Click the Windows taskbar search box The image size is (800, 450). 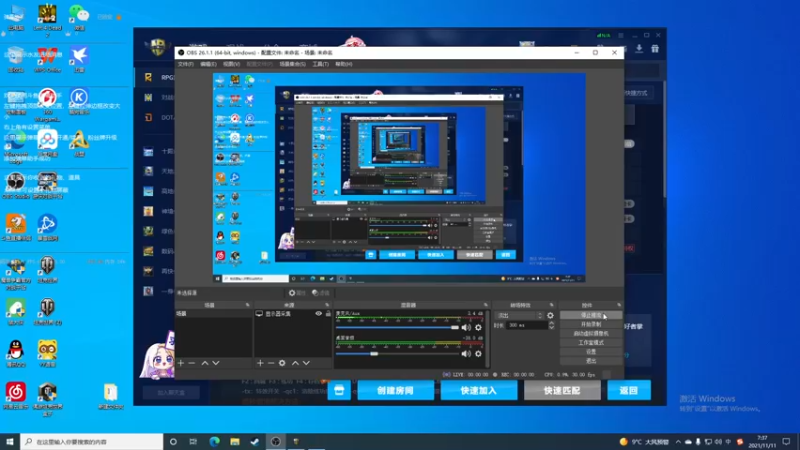(x=92, y=442)
